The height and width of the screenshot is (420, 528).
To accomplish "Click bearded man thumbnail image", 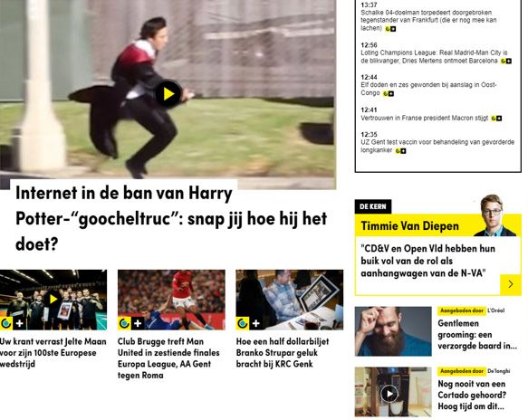I will pyautogui.click(x=393, y=331).
